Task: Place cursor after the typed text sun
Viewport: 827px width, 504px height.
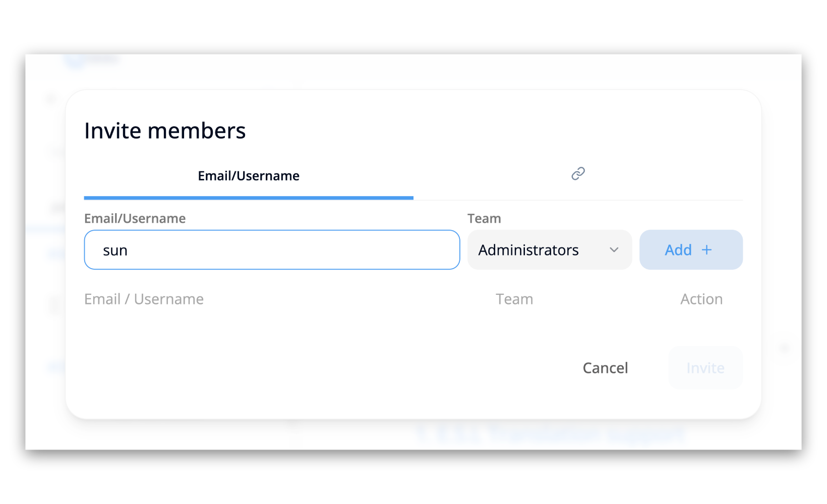Action: pos(129,250)
